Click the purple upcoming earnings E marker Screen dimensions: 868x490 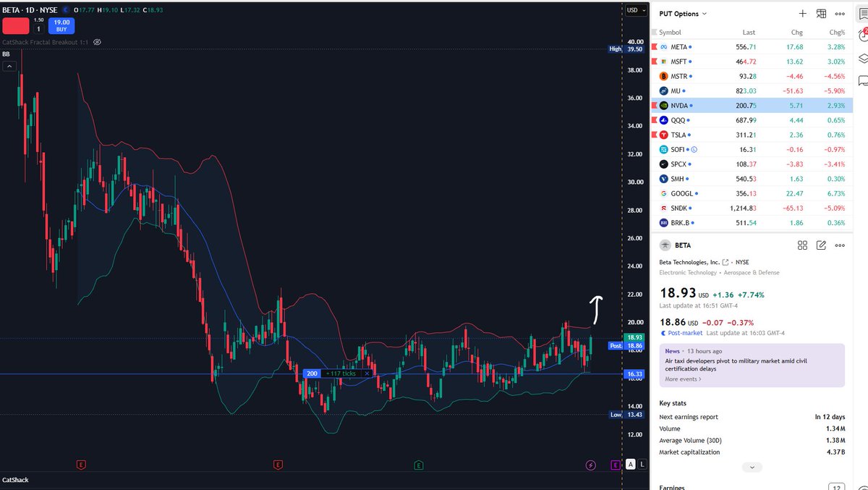(x=615, y=465)
